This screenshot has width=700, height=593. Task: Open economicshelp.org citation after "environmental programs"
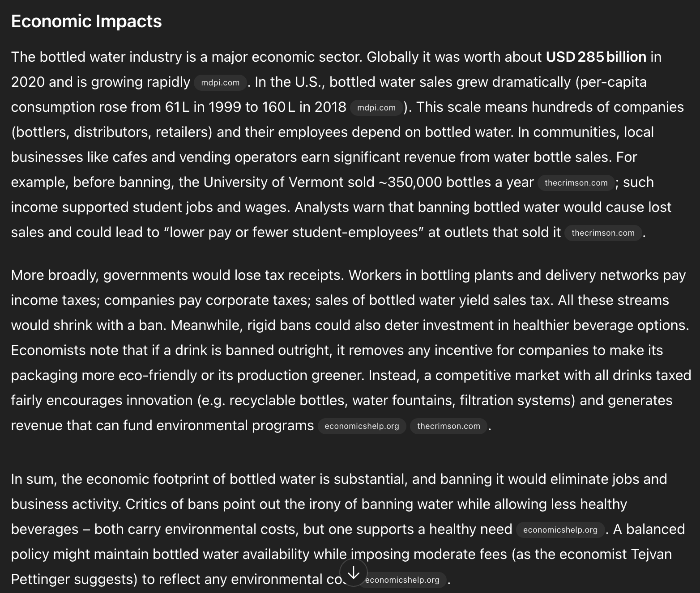click(x=362, y=426)
